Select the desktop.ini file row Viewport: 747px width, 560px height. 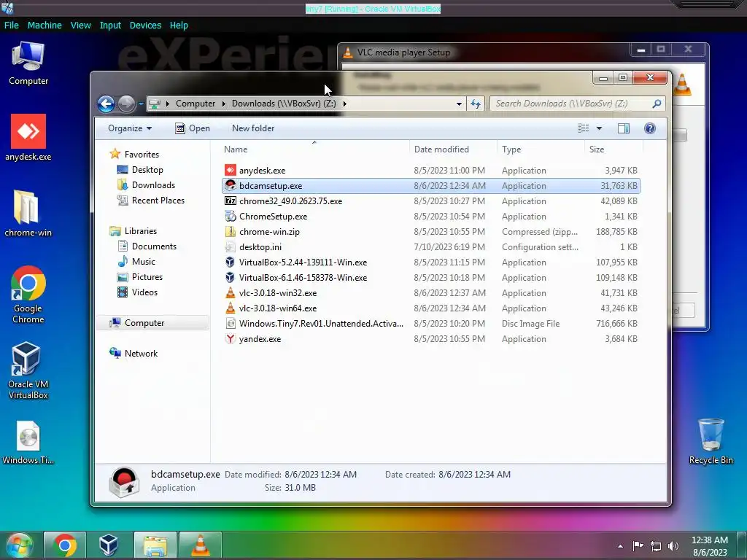coord(430,246)
